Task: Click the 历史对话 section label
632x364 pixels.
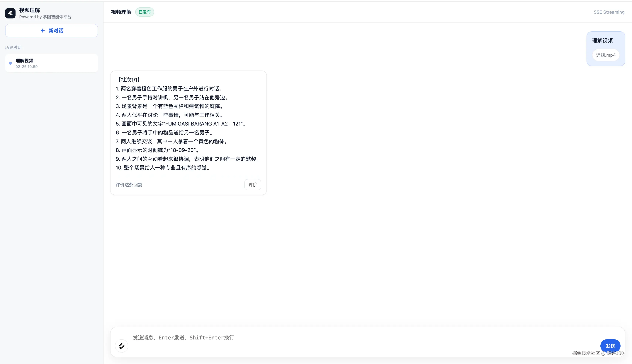Action: coord(13,47)
